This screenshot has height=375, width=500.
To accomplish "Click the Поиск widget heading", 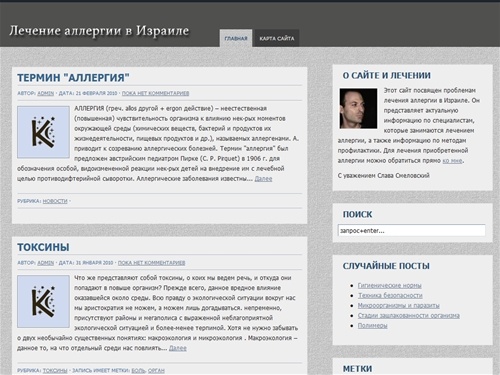I will click(357, 214).
